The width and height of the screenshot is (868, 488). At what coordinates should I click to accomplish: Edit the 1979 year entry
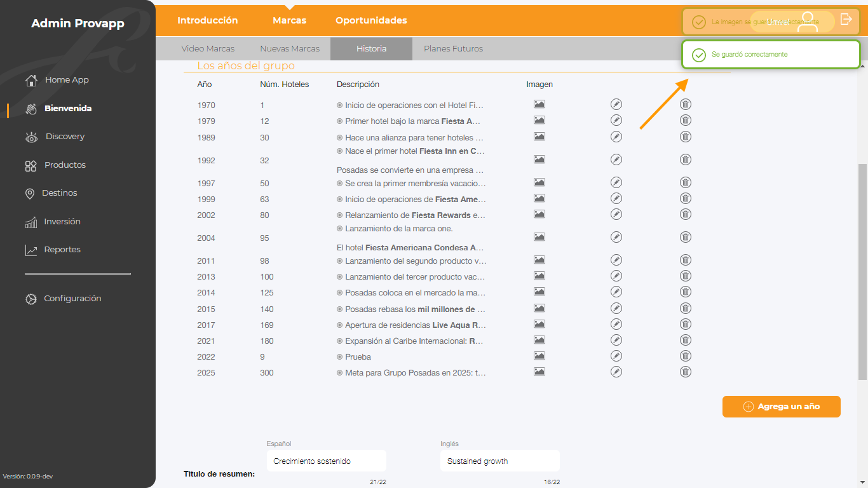click(x=616, y=120)
